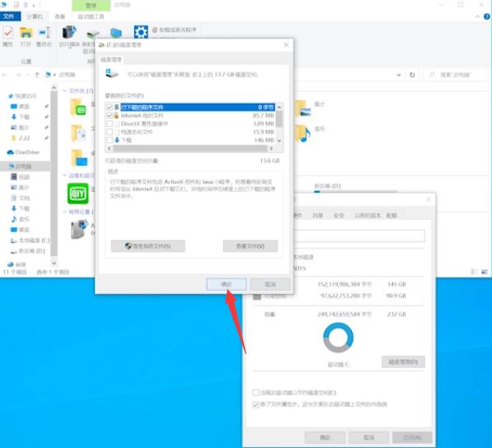Image resolution: width=492 pixels, height=448 pixels.
Task: Select the 2.22 folder in Quick access
Action: pyautogui.click(x=20, y=138)
